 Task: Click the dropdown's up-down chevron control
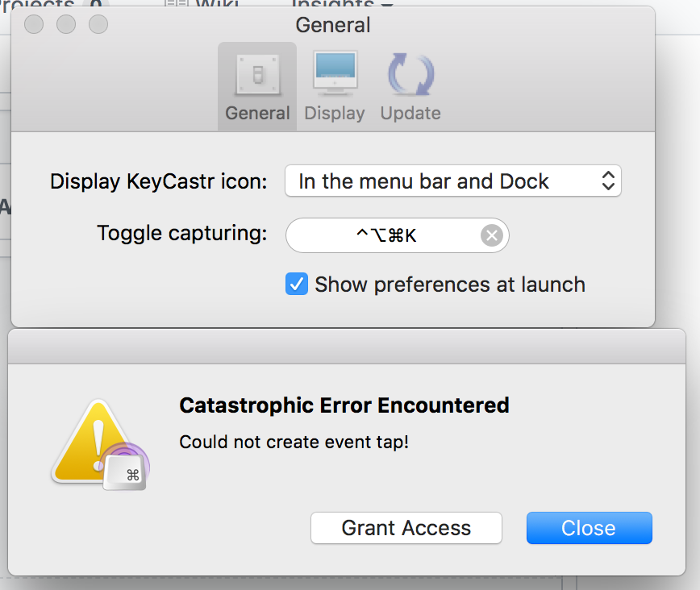[x=609, y=181]
